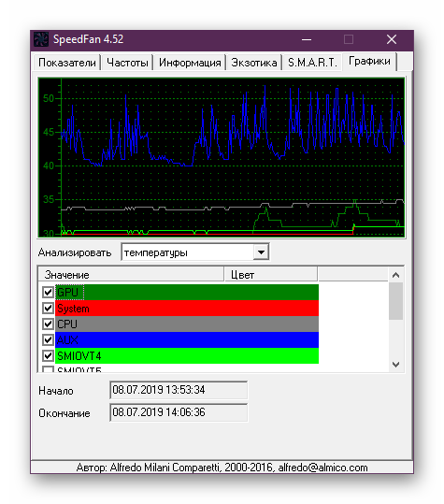Click the Анализировать label
444x504 pixels.
[75, 252]
